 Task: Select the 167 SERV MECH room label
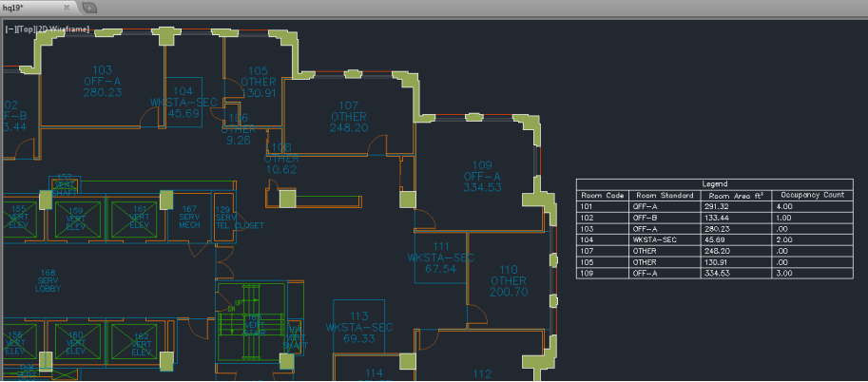[188, 217]
